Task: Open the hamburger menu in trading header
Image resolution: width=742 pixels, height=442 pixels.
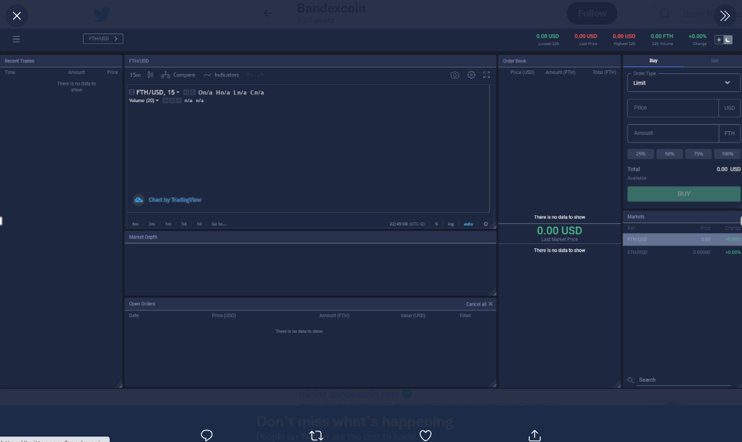Action: [16, 39]
